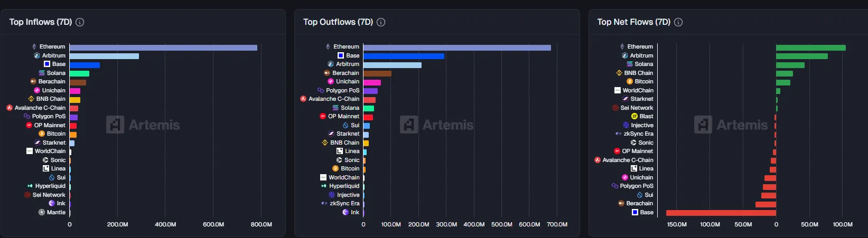Image resolution: width=868 pixels, height=238 pixels.
Task: Click the Ethereum icon in Top Inflows
Action: click(34, 47)
